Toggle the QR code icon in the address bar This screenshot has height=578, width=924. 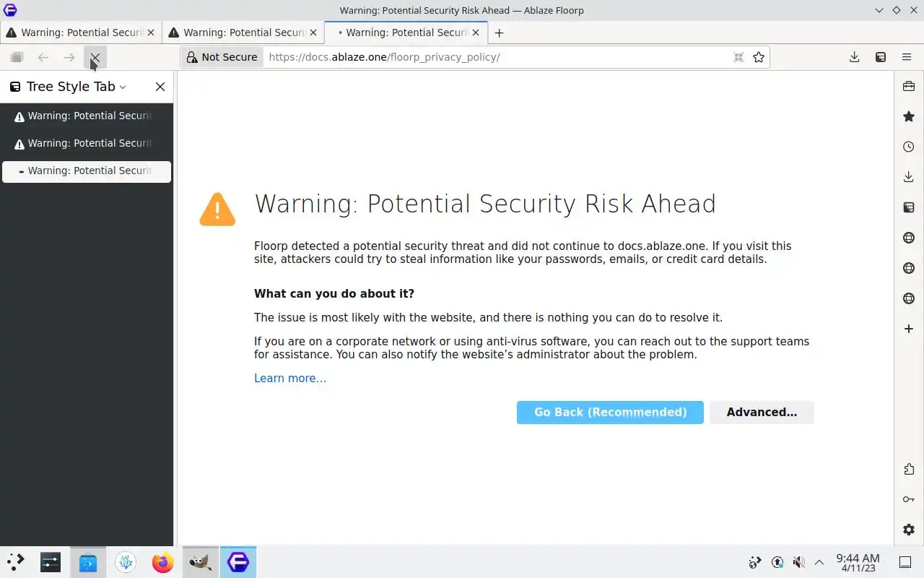click(738, 57)
